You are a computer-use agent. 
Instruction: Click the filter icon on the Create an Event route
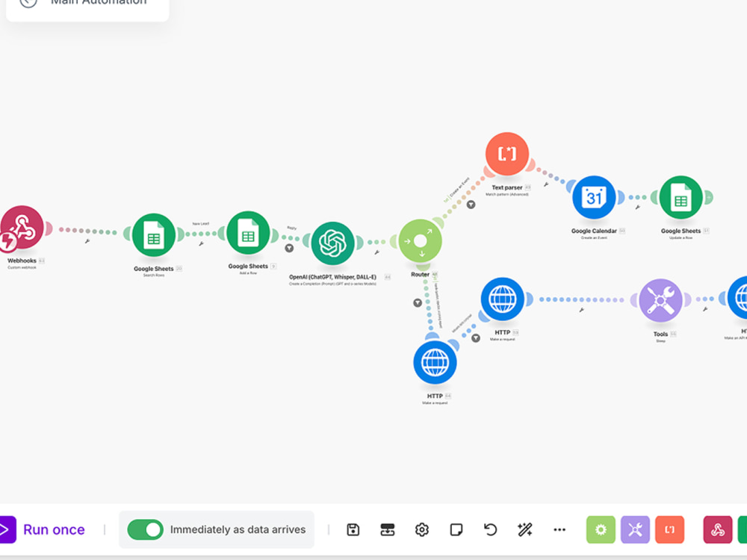(471, 205)
